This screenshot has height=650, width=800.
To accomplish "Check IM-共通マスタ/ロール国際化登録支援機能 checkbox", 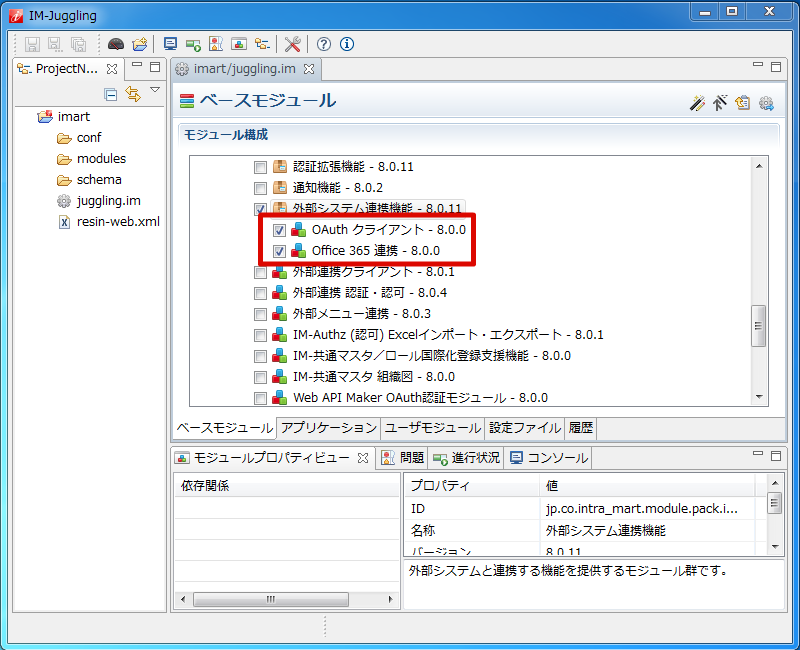I will click(260, 356).
